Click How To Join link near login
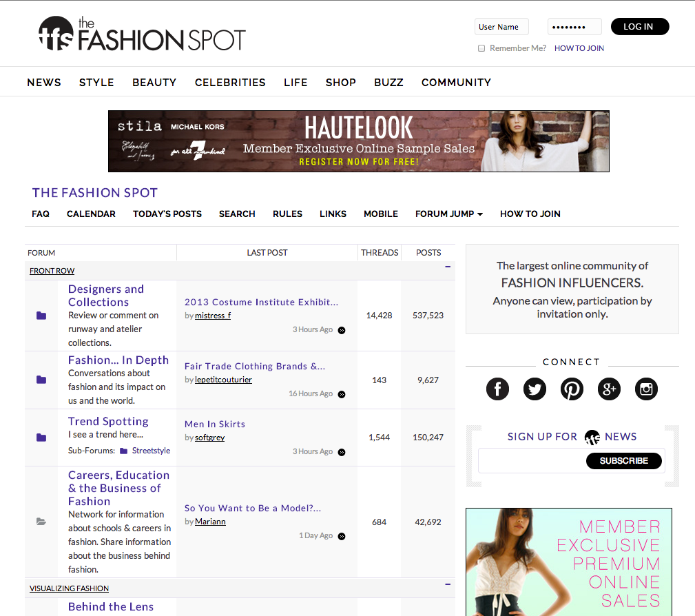Image resolution: width=695 pixels, height=616 pixels. 579,48
